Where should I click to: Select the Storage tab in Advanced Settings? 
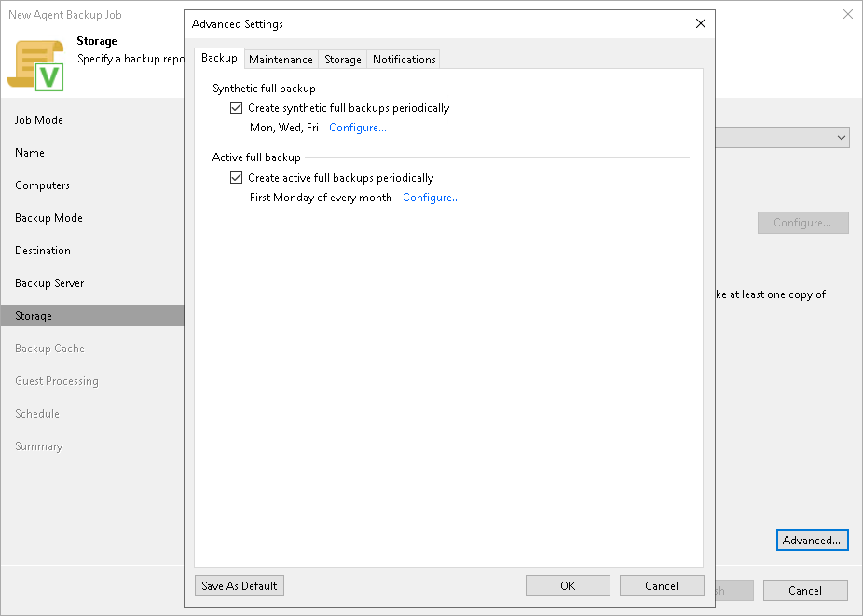tap(342, 59)
